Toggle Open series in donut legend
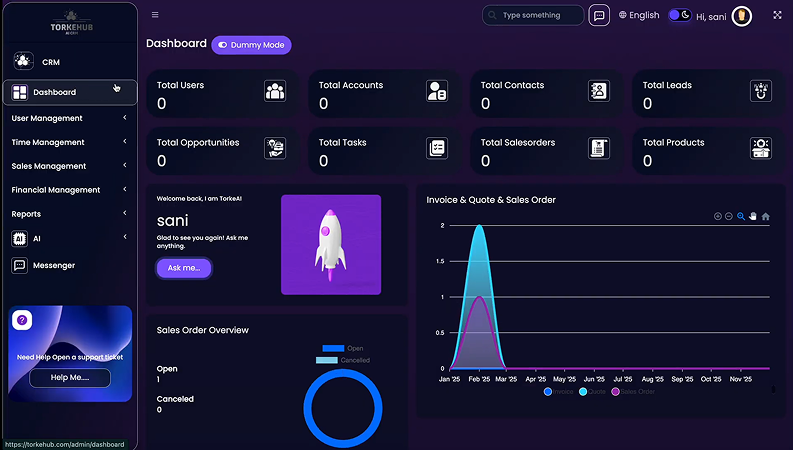Viewport: 793px width, 450px height. coord(343,348)
